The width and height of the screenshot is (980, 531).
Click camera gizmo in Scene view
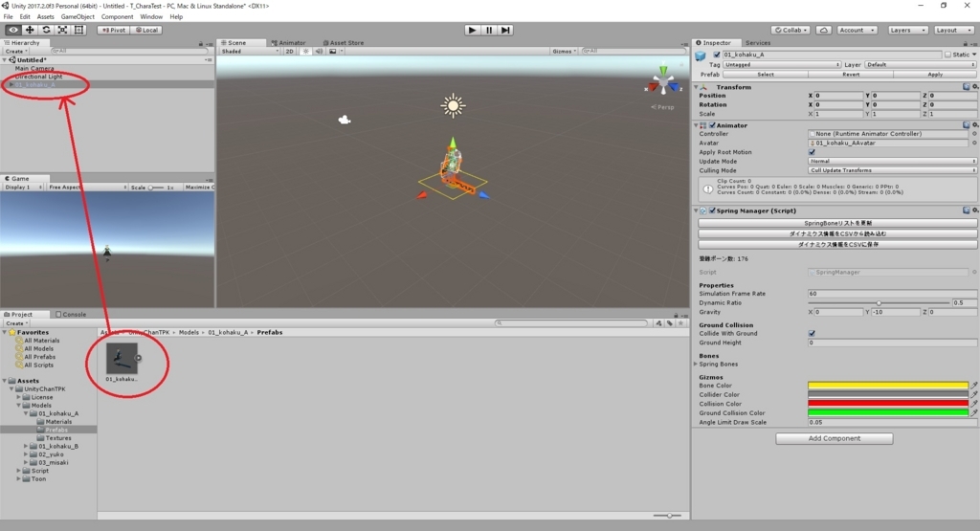(344, 120)
